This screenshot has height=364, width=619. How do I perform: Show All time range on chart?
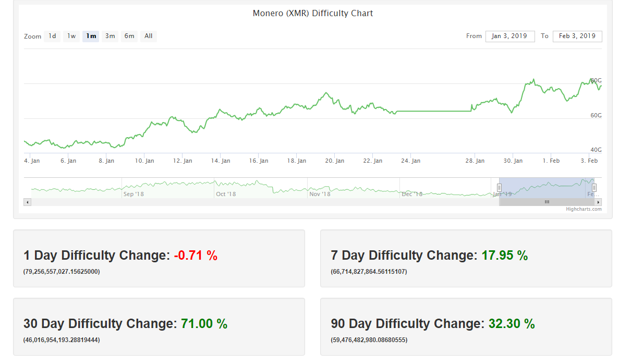tap(149, 36)
